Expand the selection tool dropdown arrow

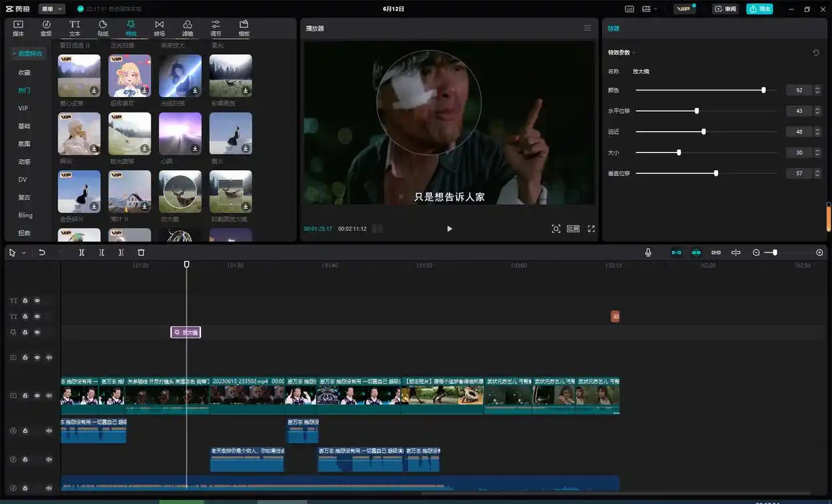23,253
